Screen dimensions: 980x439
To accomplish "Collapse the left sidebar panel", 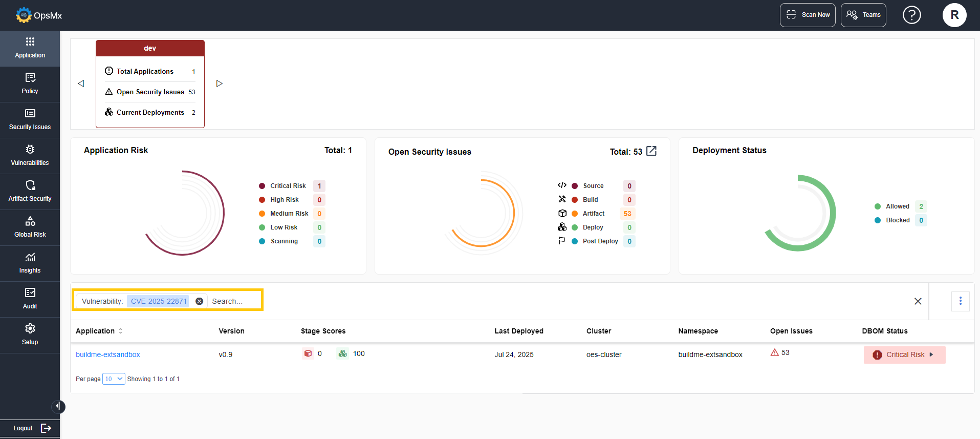I will (58, 406).
